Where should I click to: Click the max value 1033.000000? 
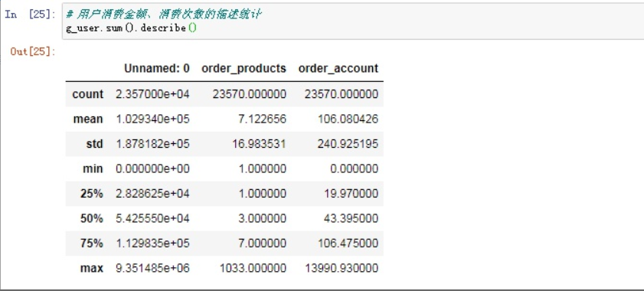[x=253, y=268]
